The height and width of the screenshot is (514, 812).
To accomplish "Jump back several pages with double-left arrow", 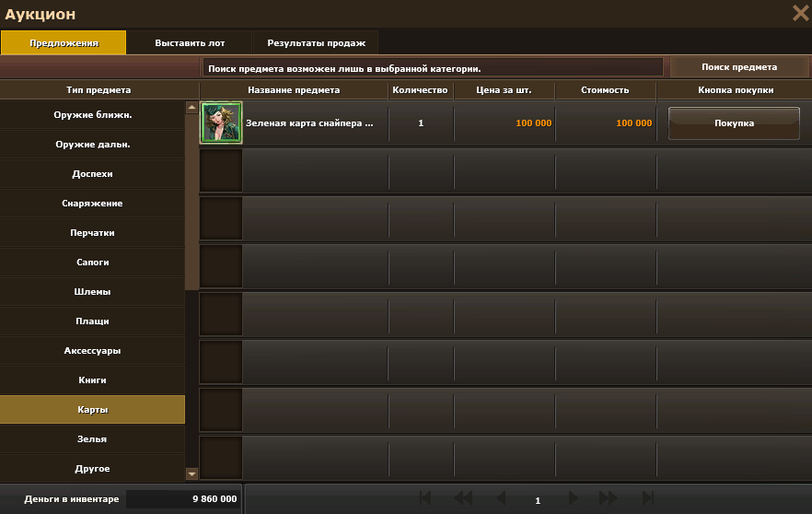I will 462,498.
